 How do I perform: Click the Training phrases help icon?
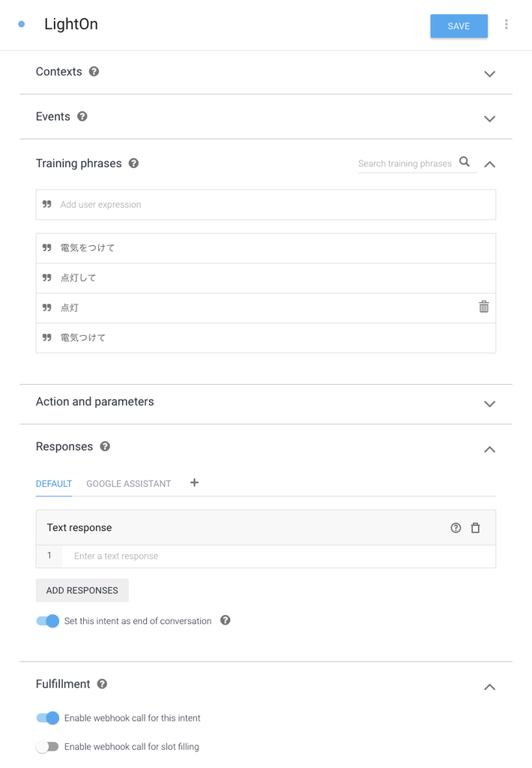[133, 163]
